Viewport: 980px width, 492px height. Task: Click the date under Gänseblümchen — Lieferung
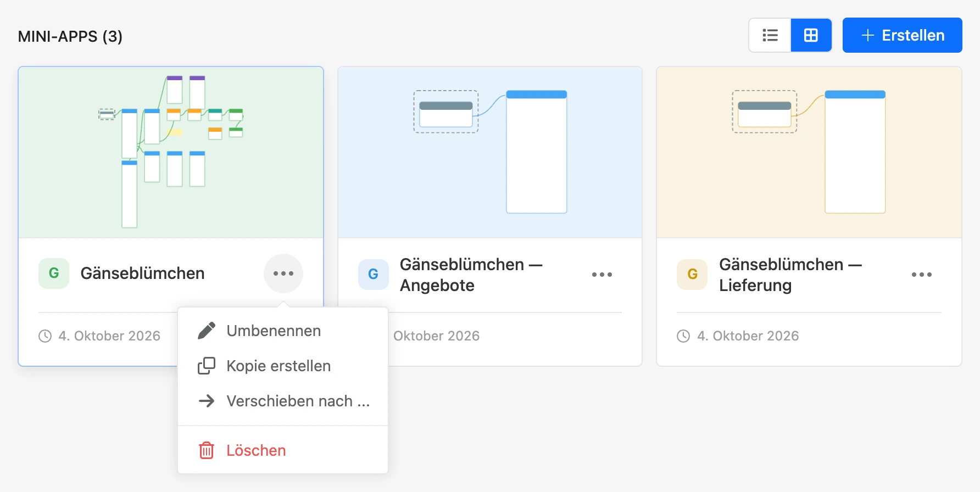pos(748,336)
